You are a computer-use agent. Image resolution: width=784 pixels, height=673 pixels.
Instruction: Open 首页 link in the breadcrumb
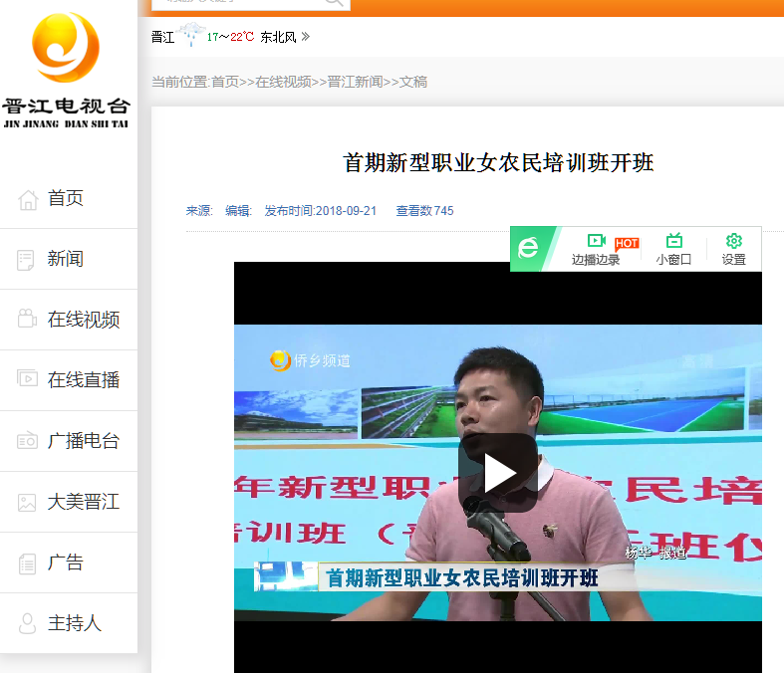[224, 82]
